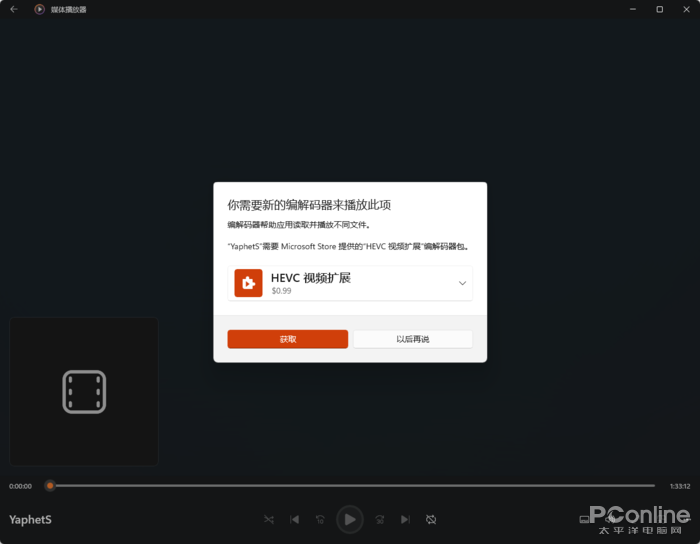This screenshot has height=544, width=700.
Task: Click the 1:33:12 total duration
Action: (680, 486)
